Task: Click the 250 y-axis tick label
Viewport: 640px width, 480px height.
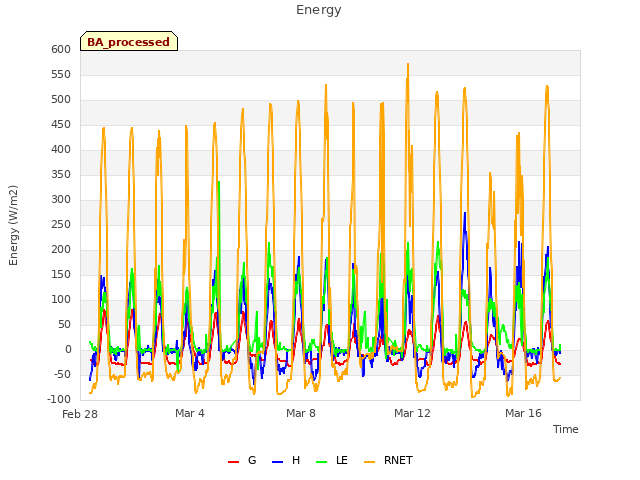Action: [61, 224]
